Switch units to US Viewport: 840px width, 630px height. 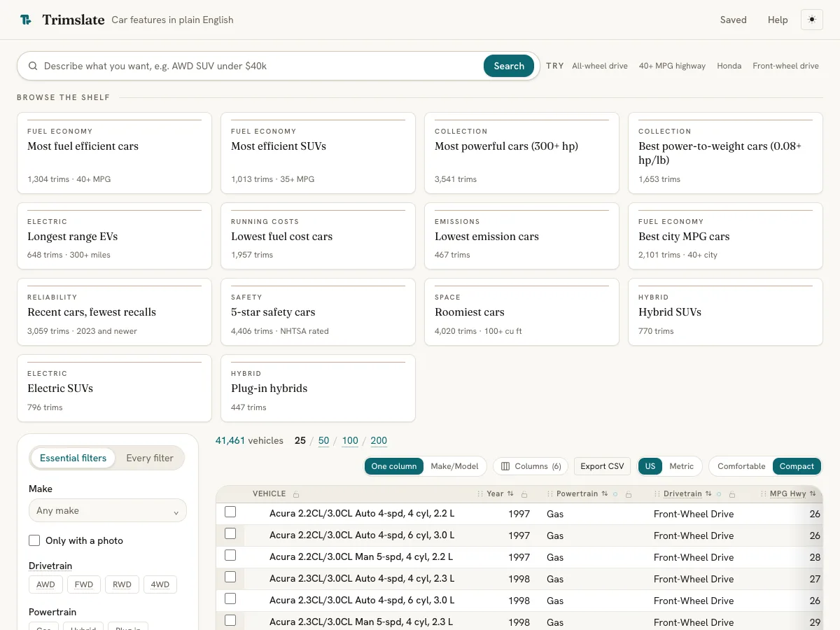pos(650,466)
